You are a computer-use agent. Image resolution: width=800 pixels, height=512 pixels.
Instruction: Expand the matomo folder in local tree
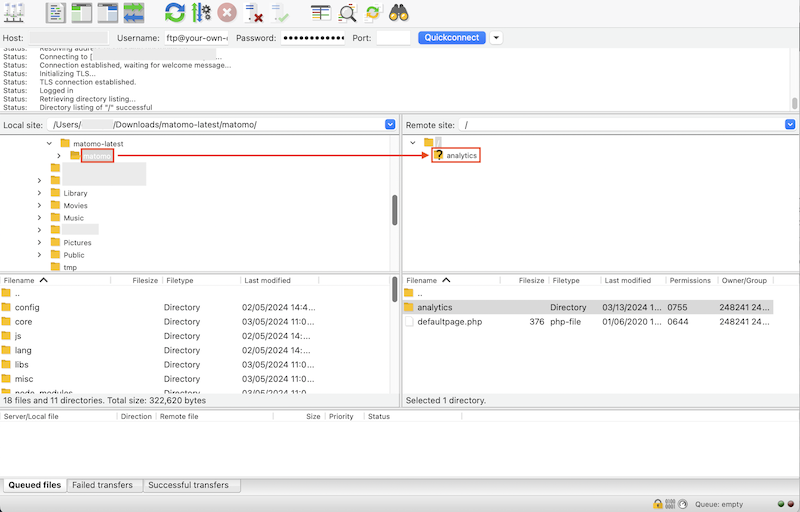[x=59, y=156]
